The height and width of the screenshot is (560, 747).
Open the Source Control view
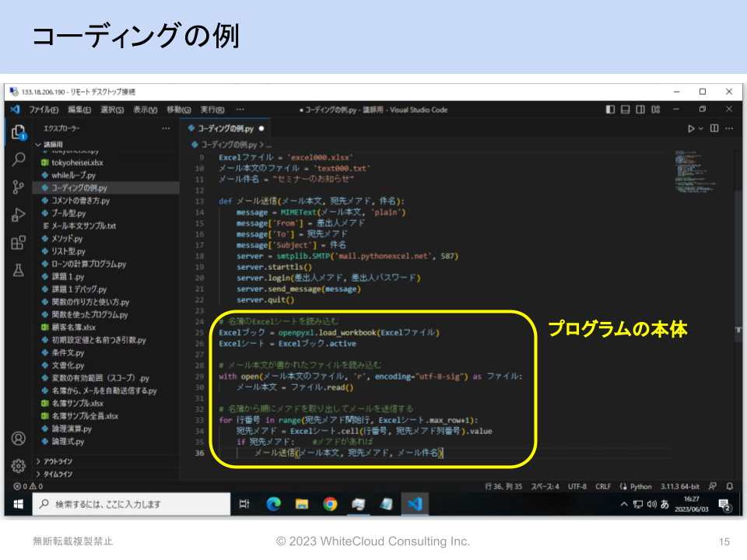[x=19, y=187]
